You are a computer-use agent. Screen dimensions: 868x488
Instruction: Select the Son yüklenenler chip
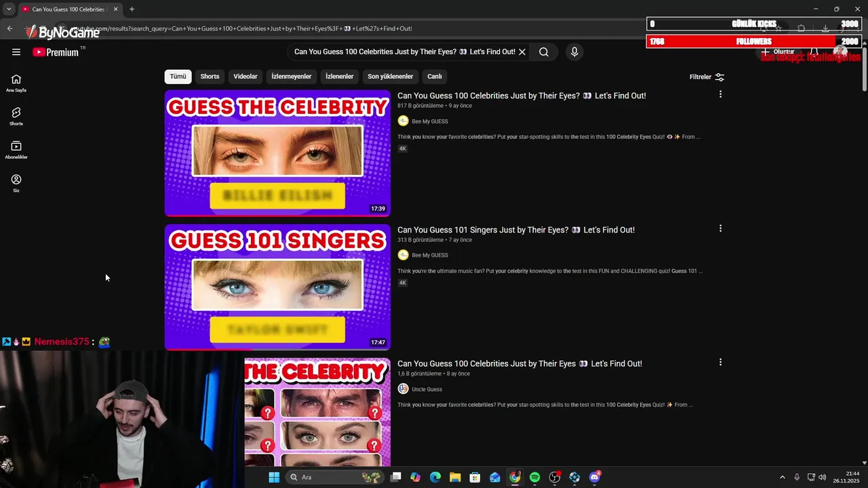pyautogui.click(x=390, y=77)
